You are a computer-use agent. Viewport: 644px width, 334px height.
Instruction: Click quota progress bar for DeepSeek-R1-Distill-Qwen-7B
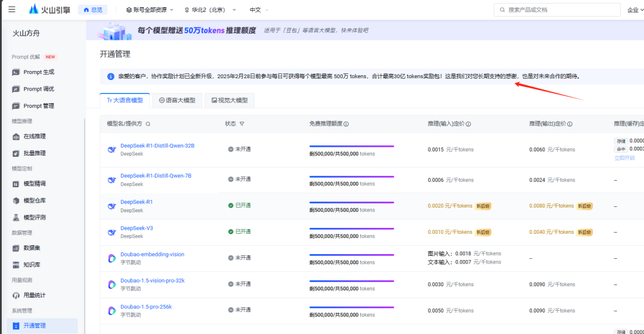[x=352, y=177]
